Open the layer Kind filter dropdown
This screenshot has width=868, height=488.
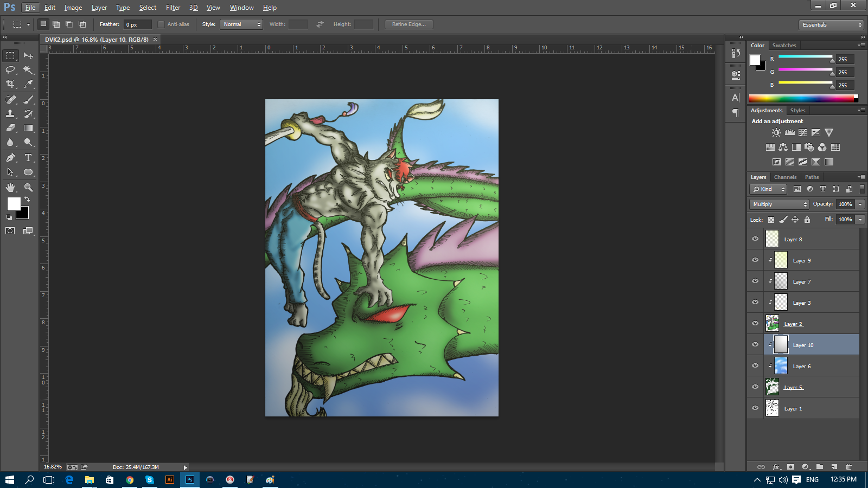tap(768, 189)
